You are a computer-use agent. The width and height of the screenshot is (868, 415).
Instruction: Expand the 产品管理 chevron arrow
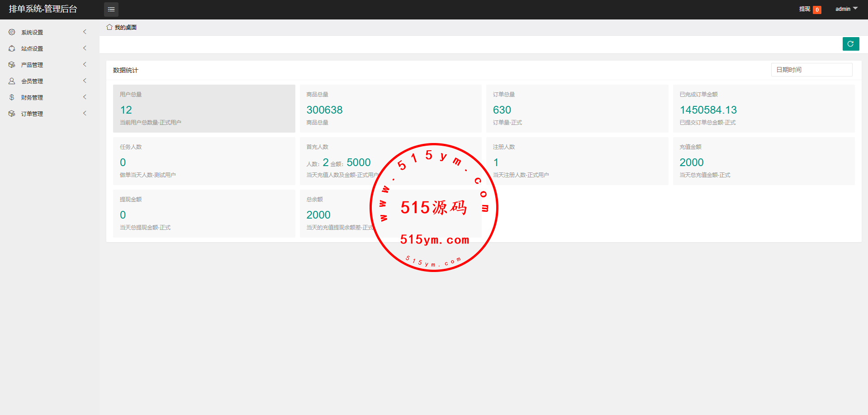(85, 64)
